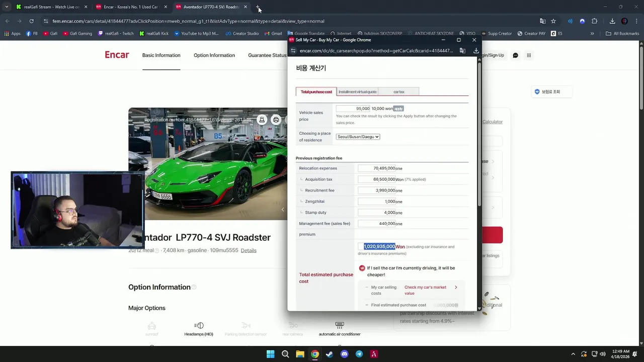Click the siren report icon on car photo
Image resolution: width=644 pixels, height=362 pixels.
[262, 120]
